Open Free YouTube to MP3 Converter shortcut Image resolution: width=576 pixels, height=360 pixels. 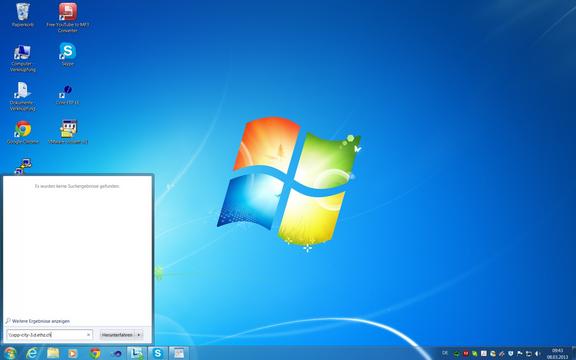(x=68, y=17)
